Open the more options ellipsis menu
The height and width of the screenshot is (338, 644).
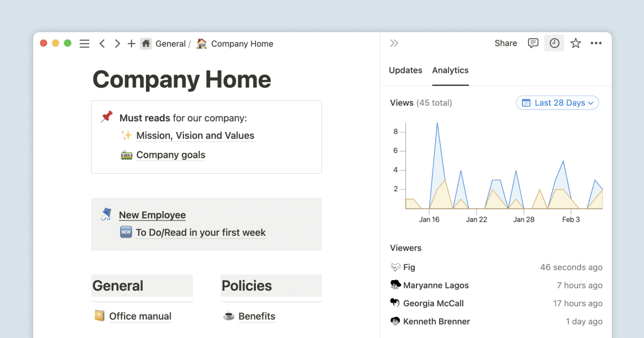[x=596, y=43]
